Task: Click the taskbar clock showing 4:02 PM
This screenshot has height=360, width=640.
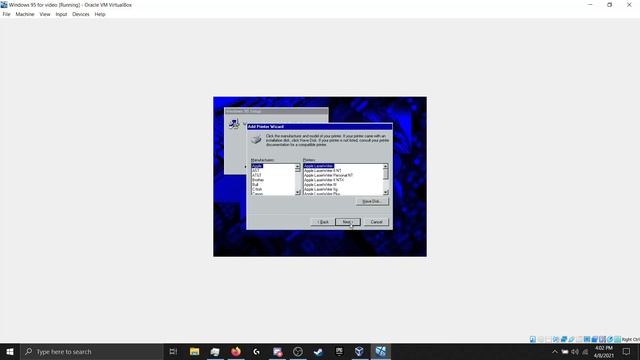Action: point(604,352)
